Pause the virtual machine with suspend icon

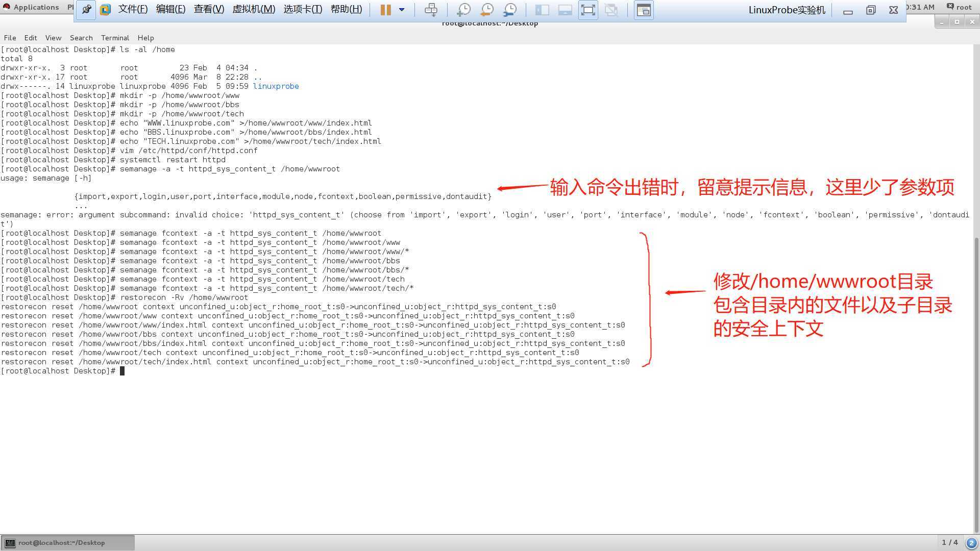click(385, 10)
